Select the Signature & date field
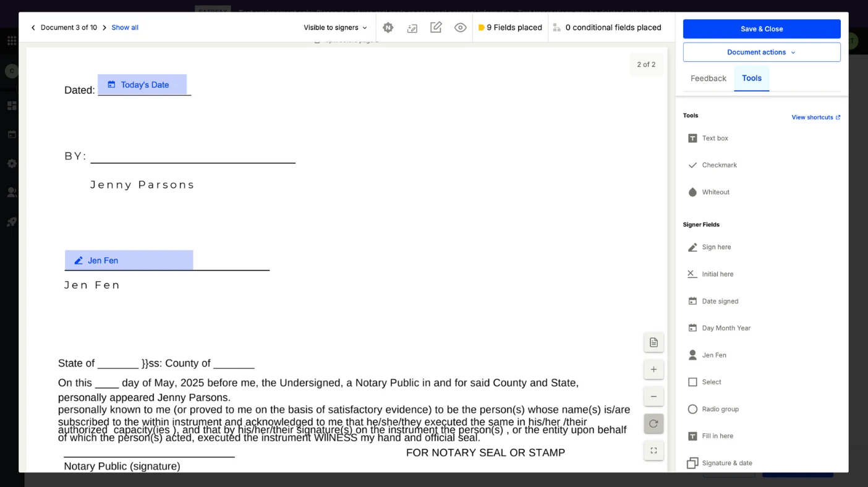The height and width of the screenshot is (487, 868). click(720, 463)
